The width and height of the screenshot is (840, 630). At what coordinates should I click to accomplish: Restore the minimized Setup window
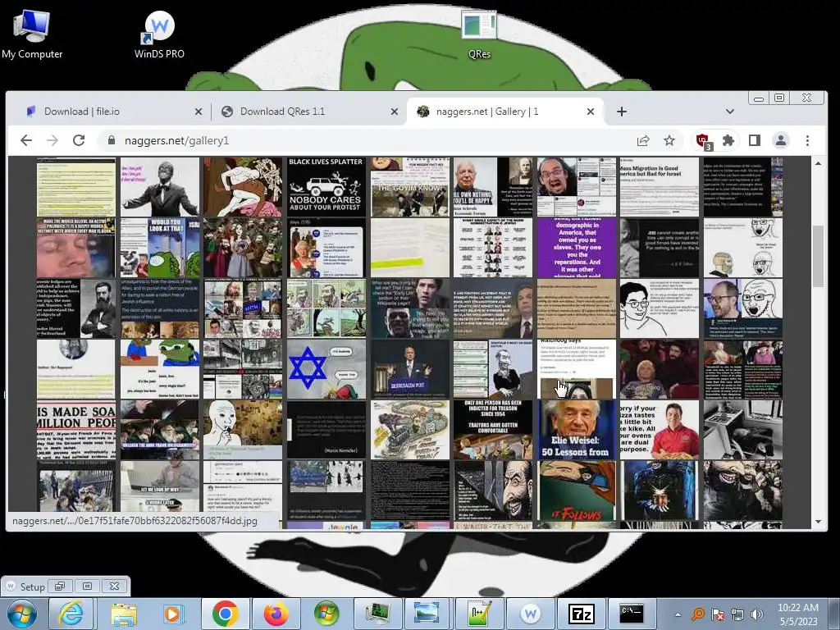(x=60, y=587)
